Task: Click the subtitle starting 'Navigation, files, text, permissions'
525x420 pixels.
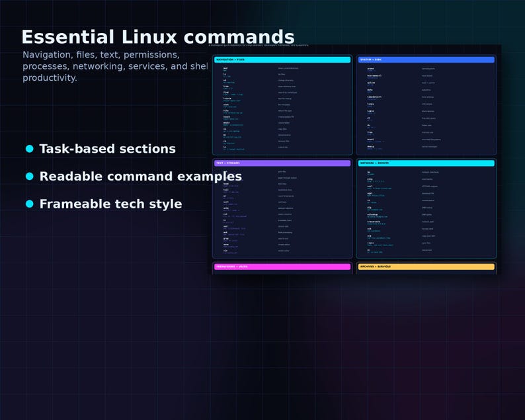Action: pos(115,66)
